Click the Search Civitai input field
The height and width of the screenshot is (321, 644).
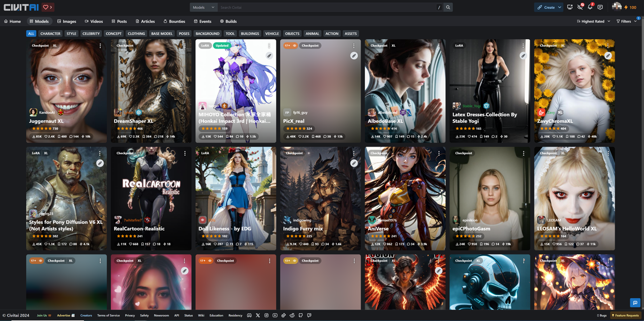point(327,7)
